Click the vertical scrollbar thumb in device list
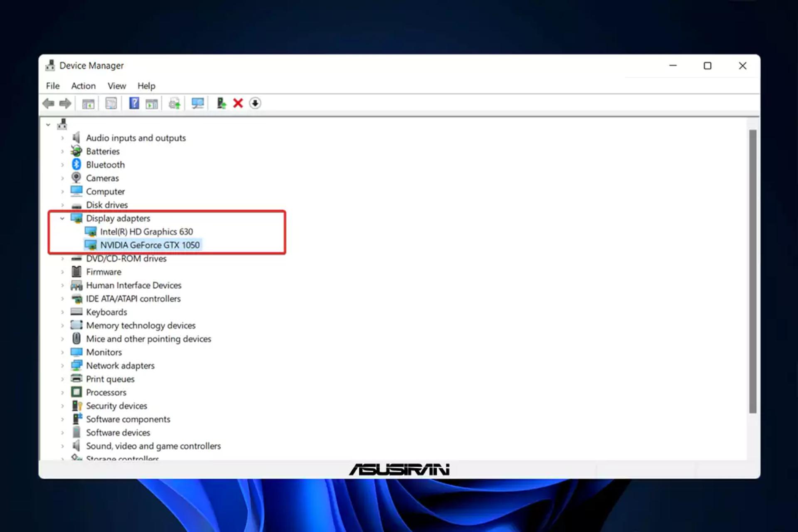The height and width of the screenshot is (532, 798). coord(753,272)
